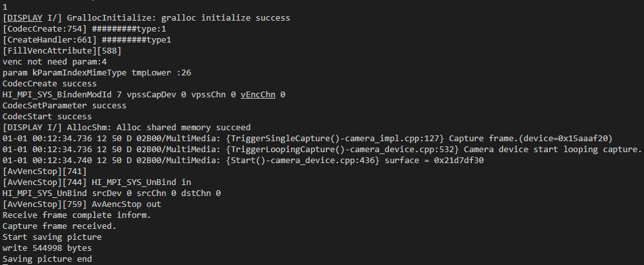Click the underlined vEncChn word

257,94
